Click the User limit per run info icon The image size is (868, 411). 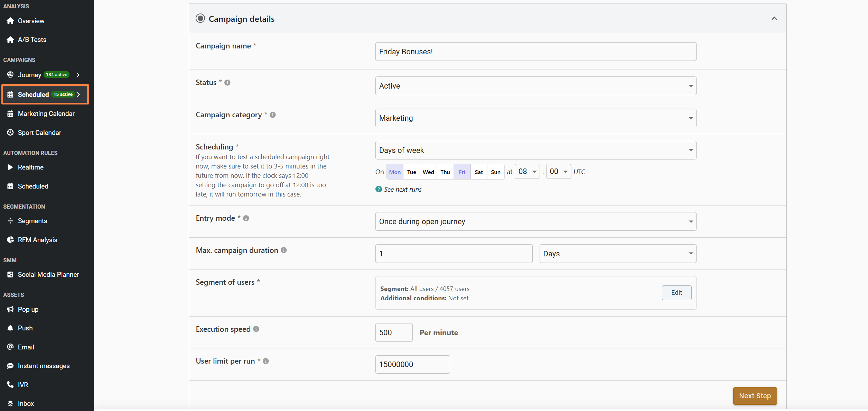pos(266,361)
